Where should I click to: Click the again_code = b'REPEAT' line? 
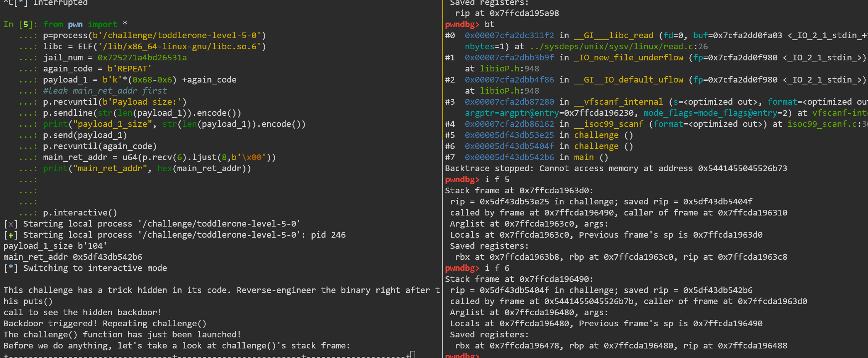tap(97, 69)
